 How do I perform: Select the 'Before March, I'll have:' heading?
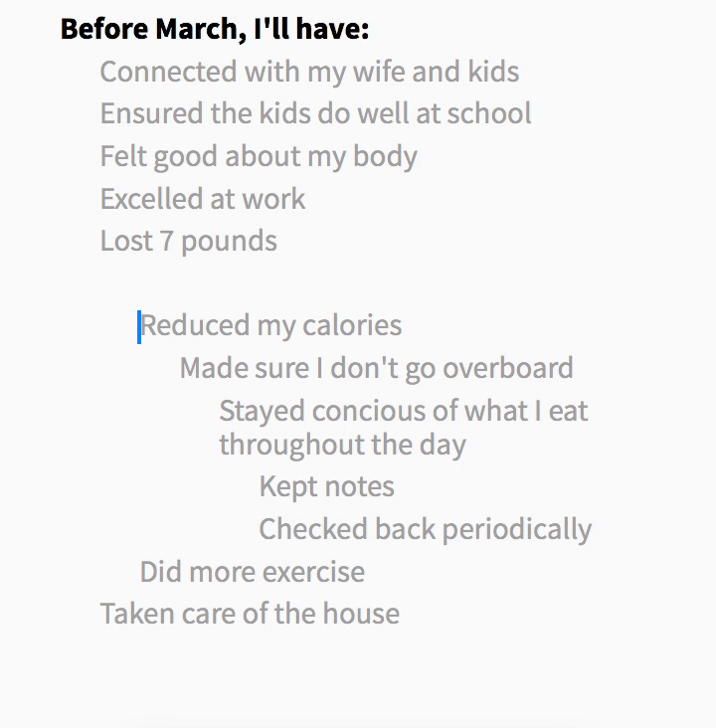pos(215,30)
